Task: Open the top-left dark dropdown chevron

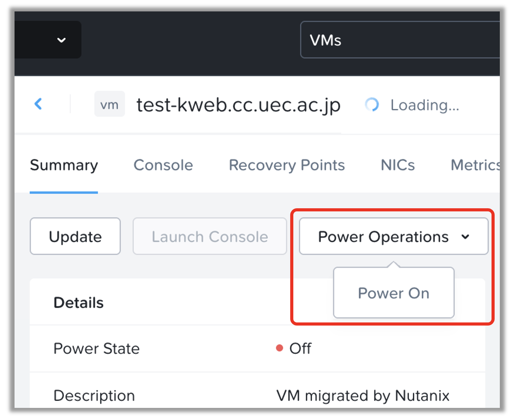Action: [62, 40]
